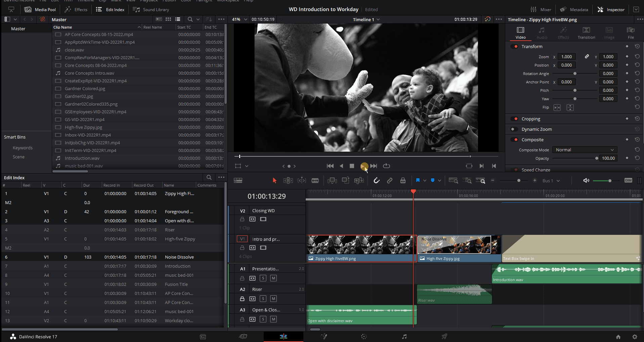
Task: Go to Project Manager home icon
Action: click(x=618, y=337)
